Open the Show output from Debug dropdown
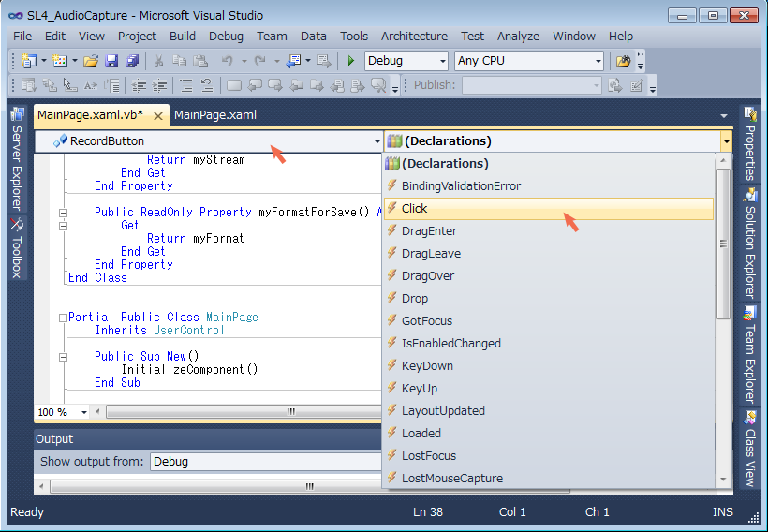Viewport: 768px width, 532px height. tap(267, 462)
